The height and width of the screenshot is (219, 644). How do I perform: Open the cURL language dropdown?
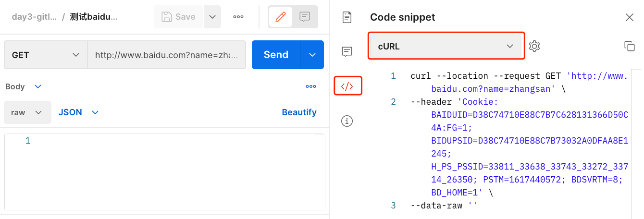[x=446, y=47]
